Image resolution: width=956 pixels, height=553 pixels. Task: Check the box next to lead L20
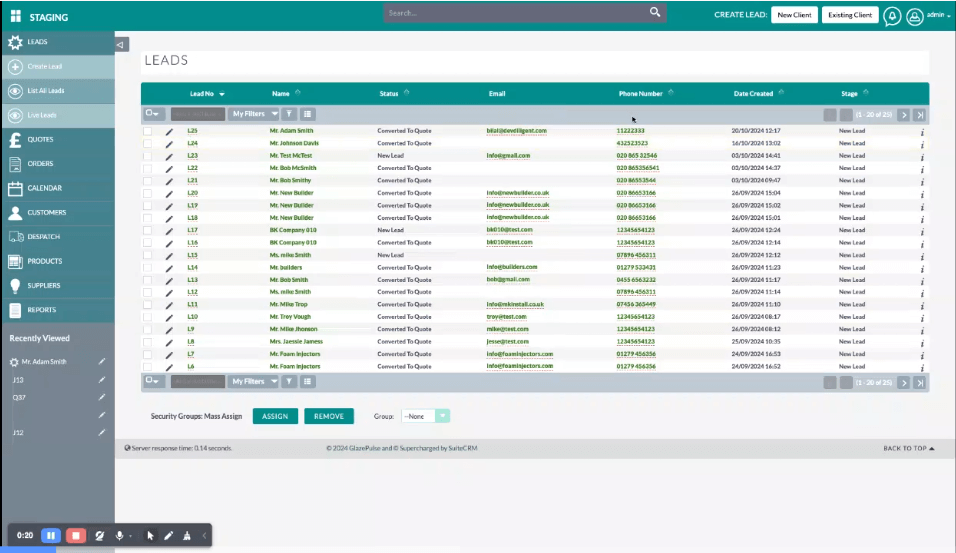pos(148,193)
